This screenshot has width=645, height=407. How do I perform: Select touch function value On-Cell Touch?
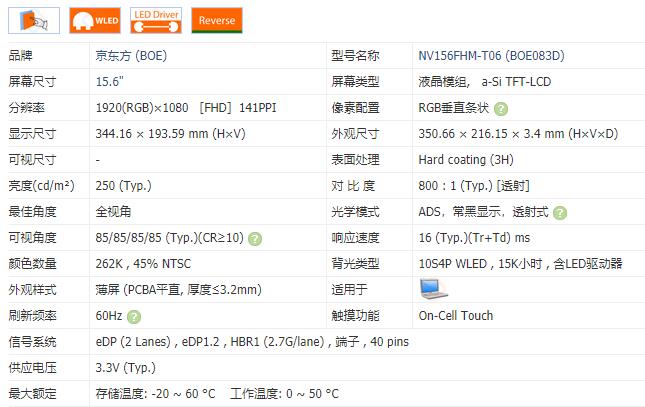(456, 316)
